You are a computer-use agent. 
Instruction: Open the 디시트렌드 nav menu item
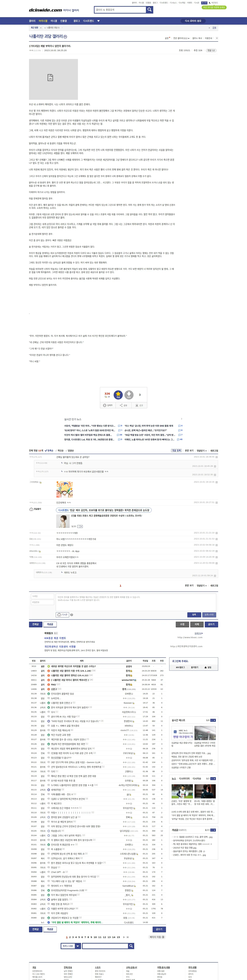(89, 21)
